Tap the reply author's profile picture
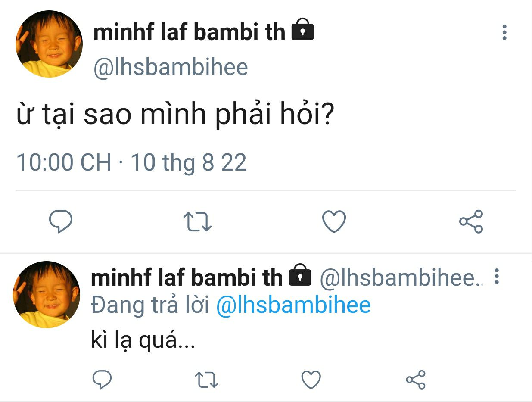The width and height of the screenshot is (532, 402). pos(47,295)
